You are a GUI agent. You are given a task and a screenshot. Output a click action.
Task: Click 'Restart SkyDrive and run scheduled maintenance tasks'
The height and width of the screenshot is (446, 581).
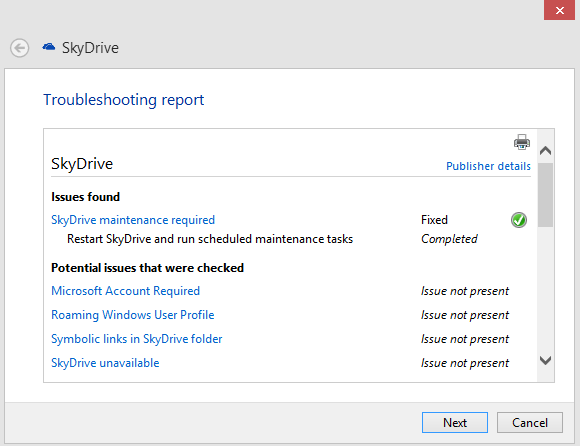tap(210, 239)
